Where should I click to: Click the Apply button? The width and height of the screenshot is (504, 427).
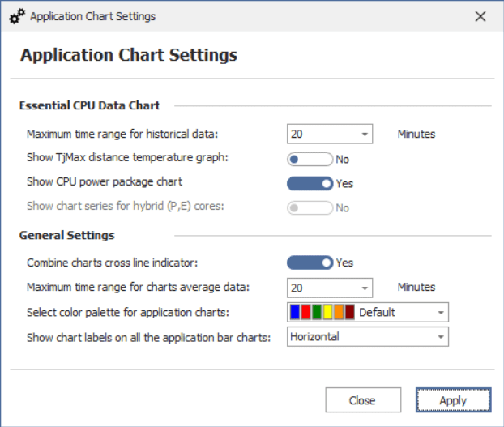pos(453,400)
